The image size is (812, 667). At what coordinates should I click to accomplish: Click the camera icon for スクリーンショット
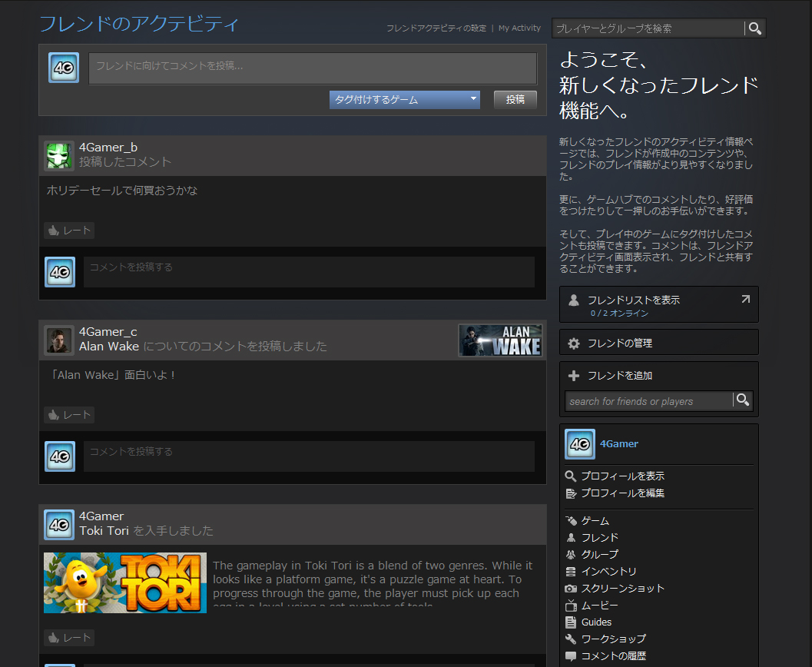(571, 589)
